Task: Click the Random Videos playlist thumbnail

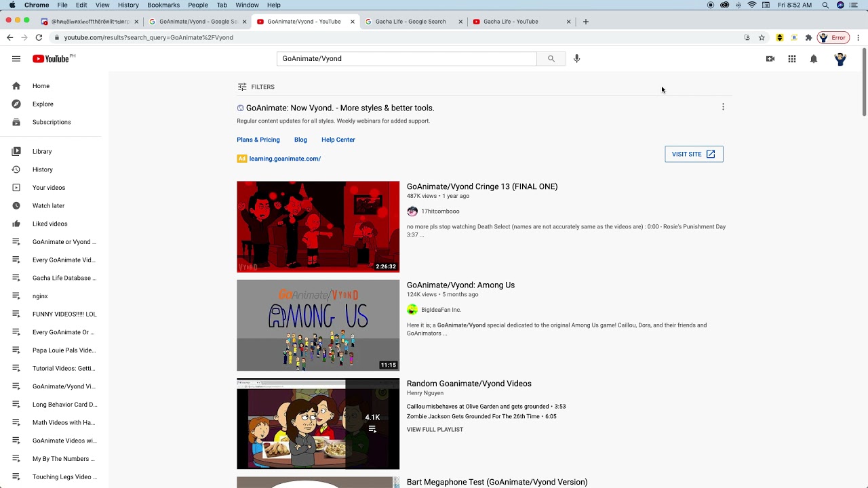Action: (x=318, y=424)
